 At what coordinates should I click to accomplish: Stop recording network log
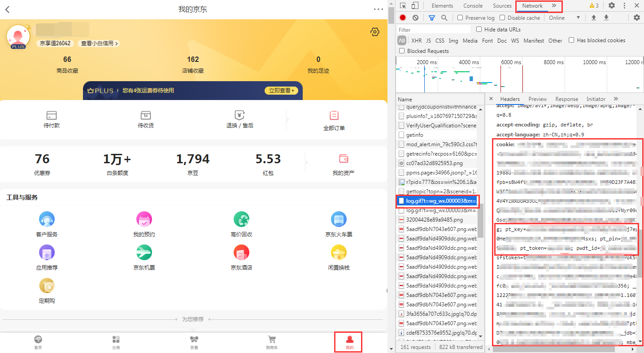[403, 18]
